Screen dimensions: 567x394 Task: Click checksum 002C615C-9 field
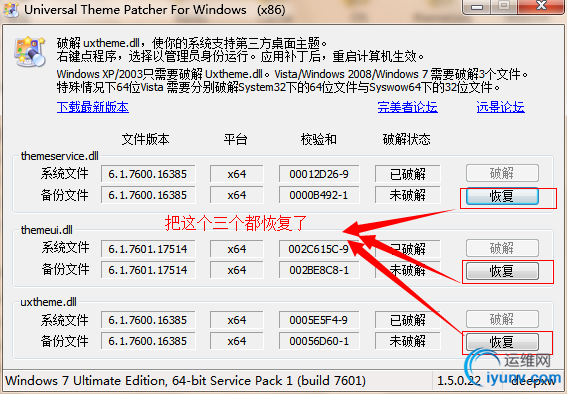click(319, 249)
